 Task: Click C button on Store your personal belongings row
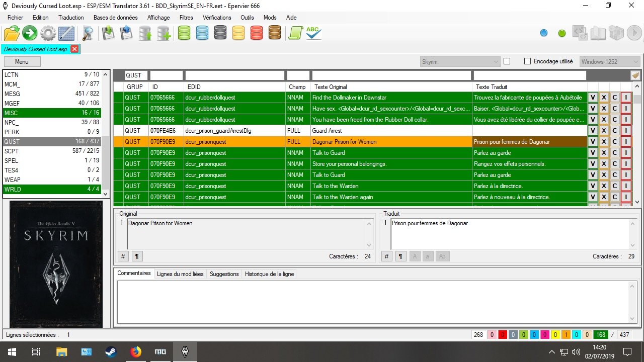click(614, 164)
